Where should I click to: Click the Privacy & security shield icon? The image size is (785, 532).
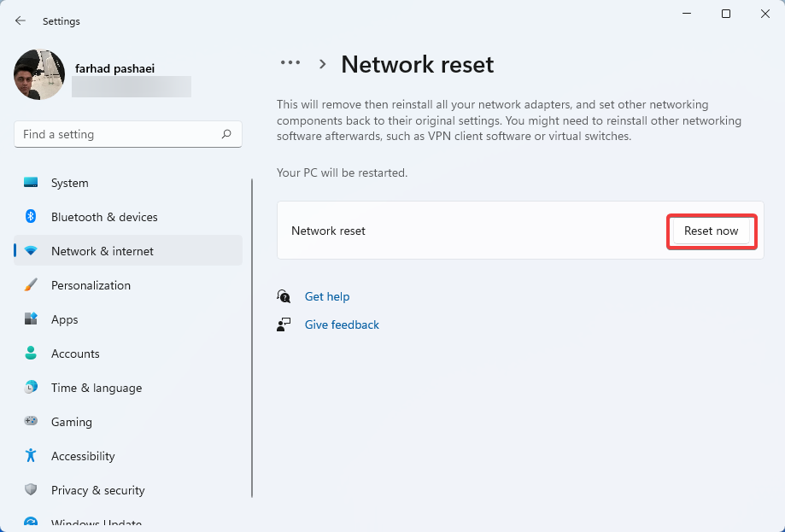pyautogui.click(x=31, y=490)
